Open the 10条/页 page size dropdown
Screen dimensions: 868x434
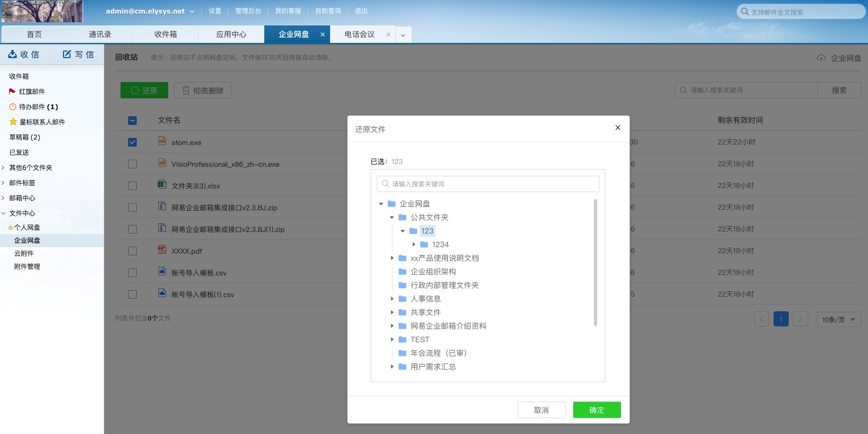pyautogui.click(x=839, y=319)
